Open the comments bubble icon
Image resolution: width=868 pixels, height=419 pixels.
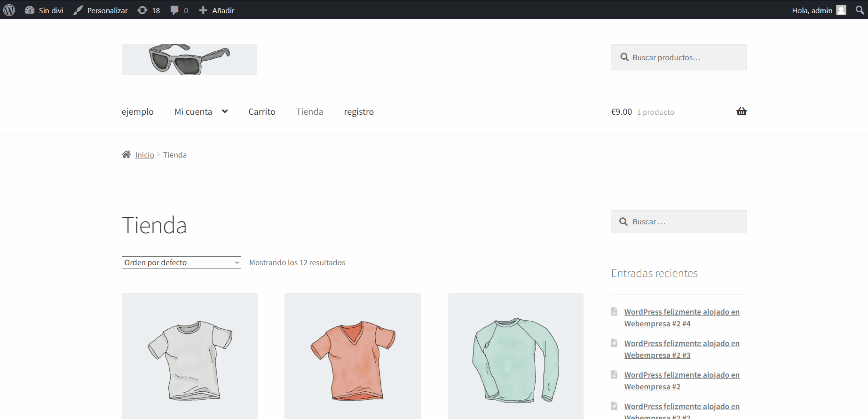tap(174, 10)
